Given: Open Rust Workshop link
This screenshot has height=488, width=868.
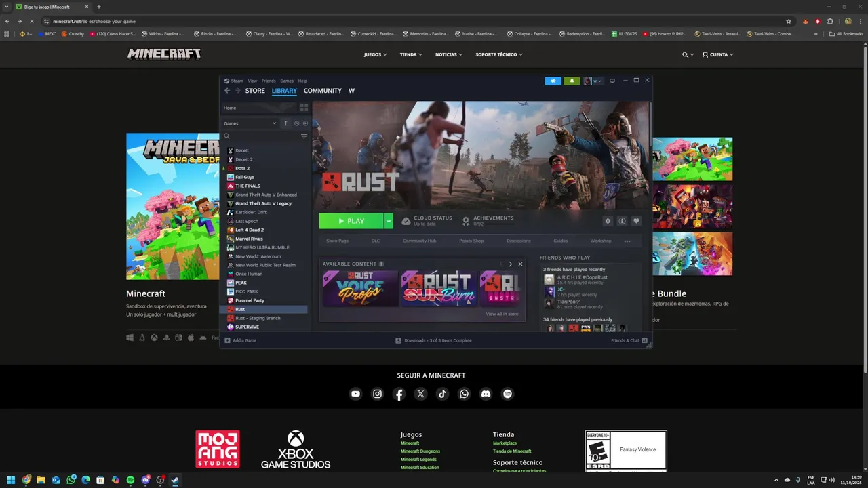Looking at the screenshot, I should click(601, 241).
